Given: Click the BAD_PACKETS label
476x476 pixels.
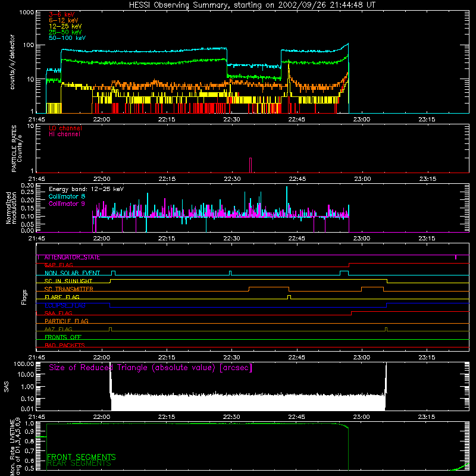Looking at the screenshot, I should [65, 345].
